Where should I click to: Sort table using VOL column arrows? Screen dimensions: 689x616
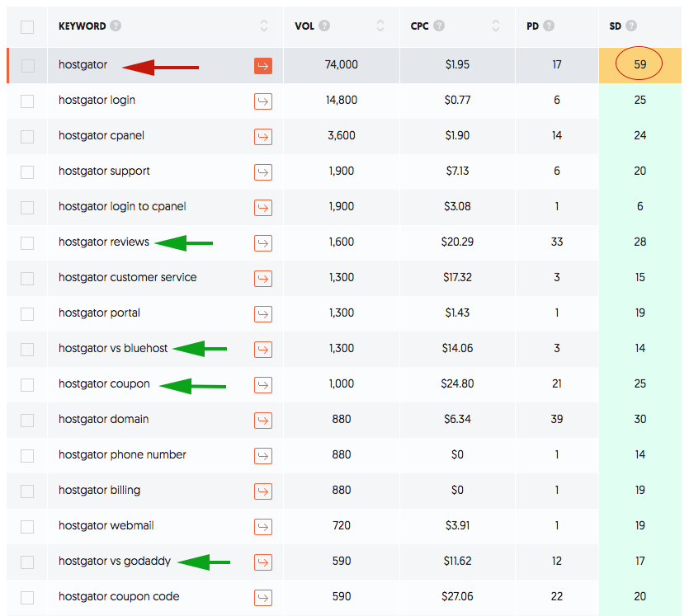(380, 26)
